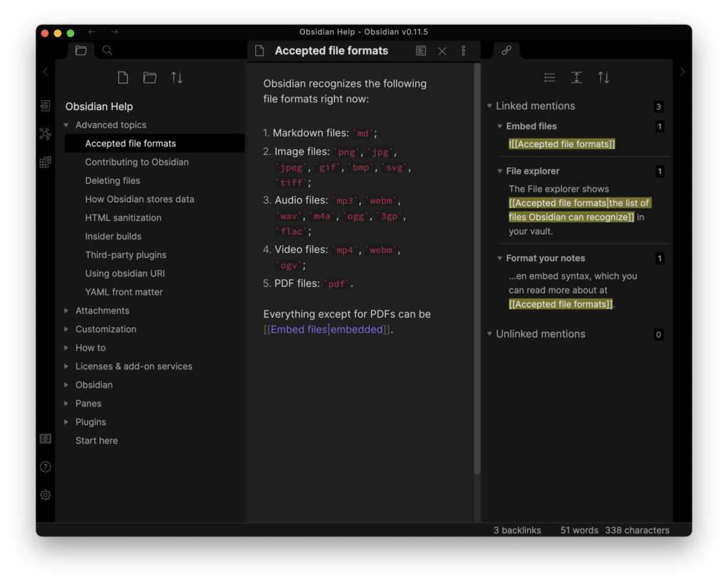Close the Accepted file formats note
The width and height of the screenshot is (728, 584).
click(442, 51)
